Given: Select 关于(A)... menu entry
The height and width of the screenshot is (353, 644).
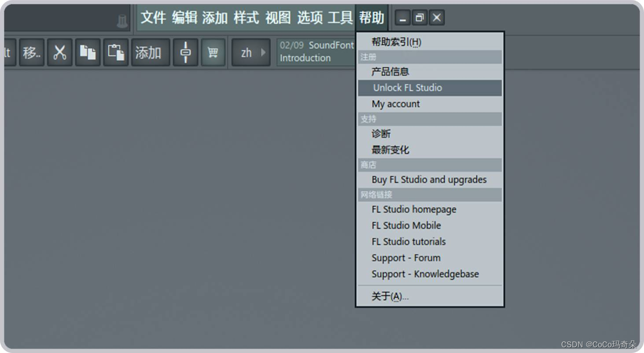Looking at the screenshot, I should point(430,297).
